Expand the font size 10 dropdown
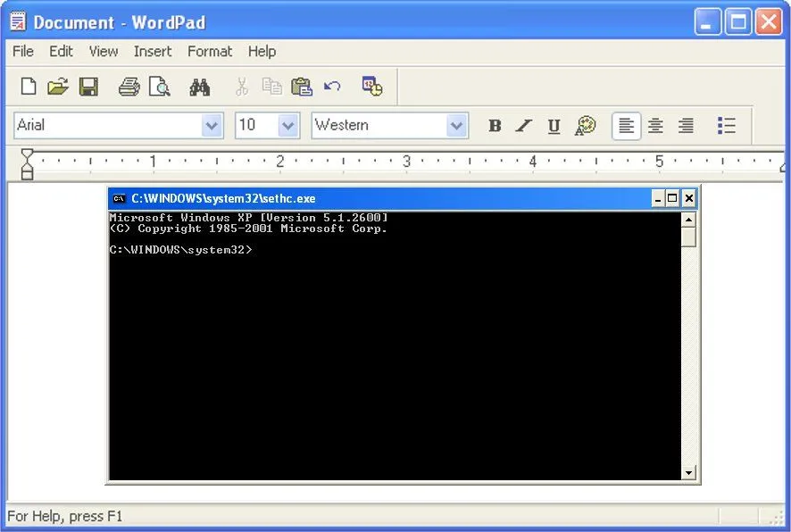Screen dimensions: 791x532 pyautogui.click(x=287, y=126)
